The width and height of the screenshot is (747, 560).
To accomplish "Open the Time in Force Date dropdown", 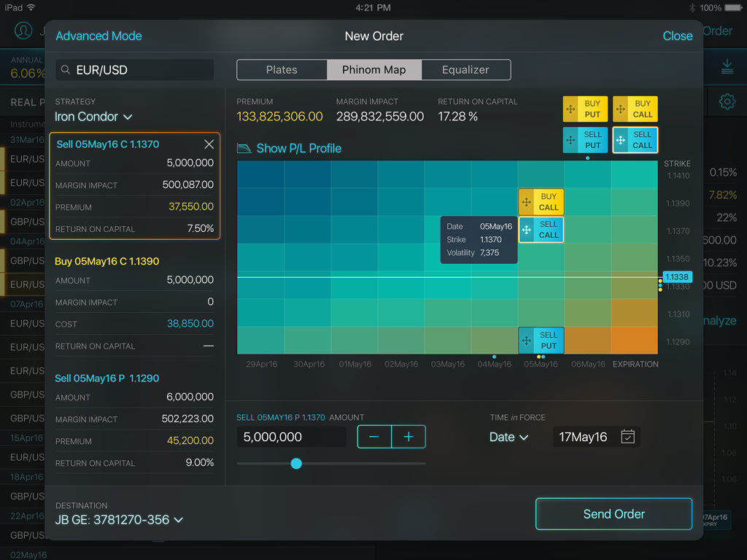I will [x=508, y=435].
